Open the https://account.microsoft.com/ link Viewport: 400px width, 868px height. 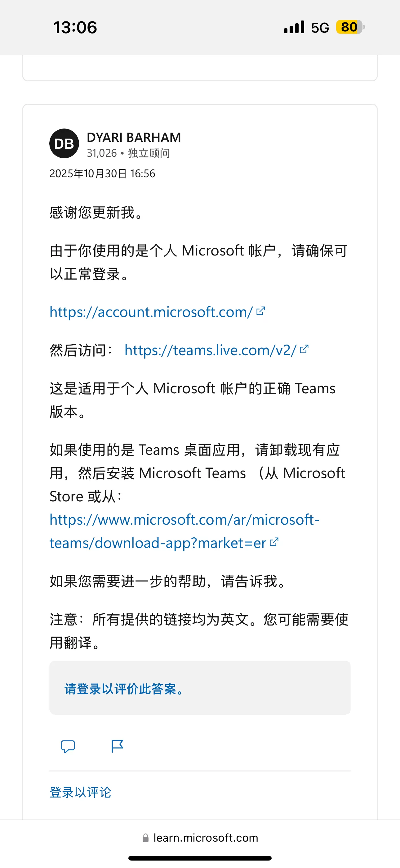click(152, 312)
